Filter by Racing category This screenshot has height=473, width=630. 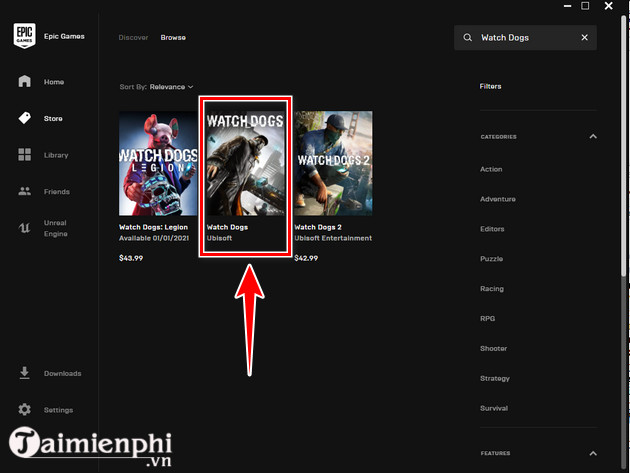click(492, 289)
